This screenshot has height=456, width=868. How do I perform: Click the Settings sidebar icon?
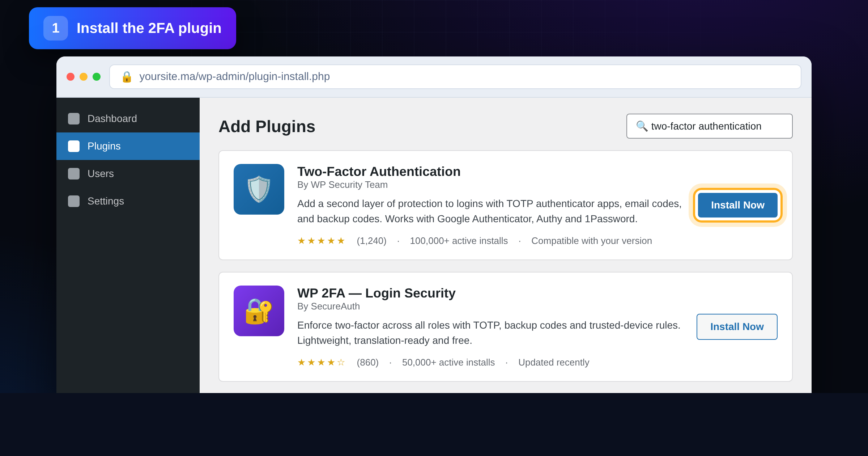pyautogui.click(x=74, y=201)
